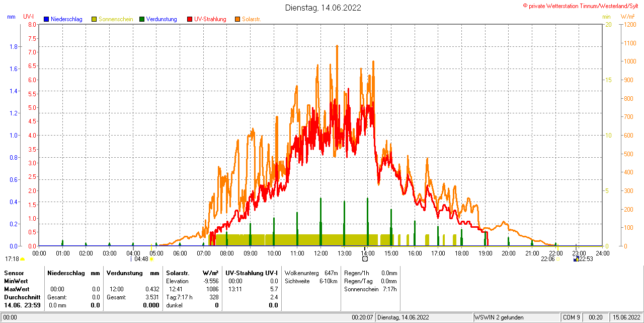
Task: Click the UV maximum value 5.7
Action: pyautogui.click(x=274, y=289)
